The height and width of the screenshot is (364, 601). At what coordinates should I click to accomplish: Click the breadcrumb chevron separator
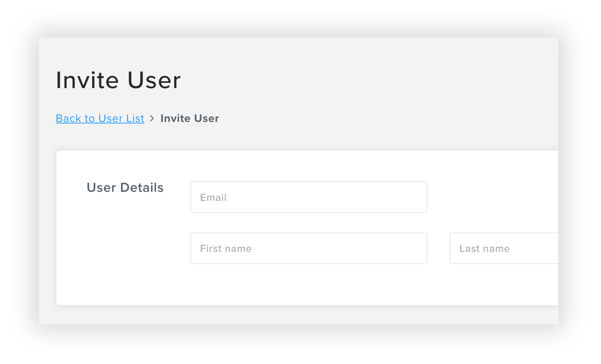(x=152, y=118)
